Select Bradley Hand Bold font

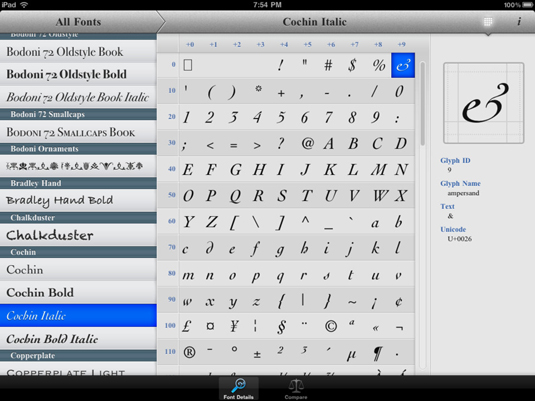click(78, 200)
